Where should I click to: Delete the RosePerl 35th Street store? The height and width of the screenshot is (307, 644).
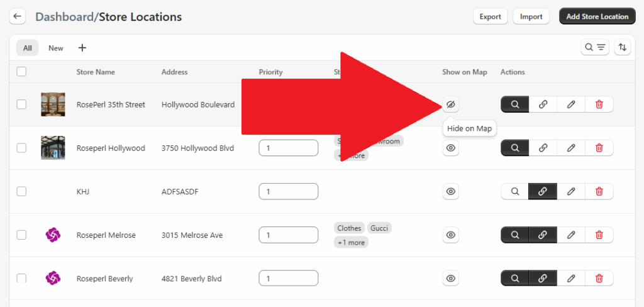click(x=599, y=104)
